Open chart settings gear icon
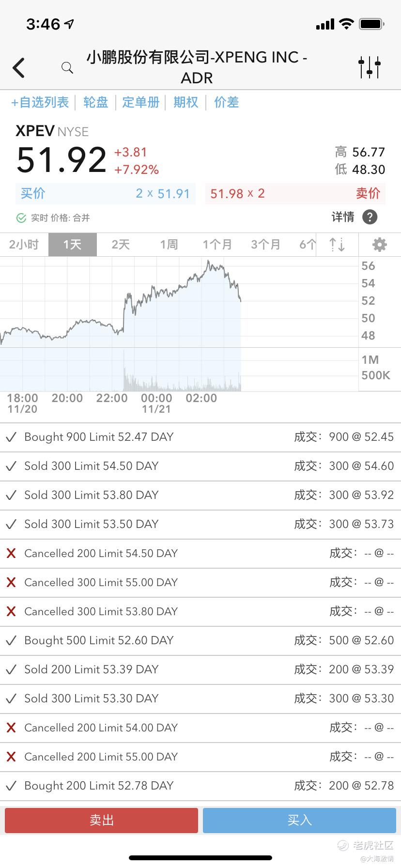The height and width of the screenshot is (868, 401). pos(379,245)
